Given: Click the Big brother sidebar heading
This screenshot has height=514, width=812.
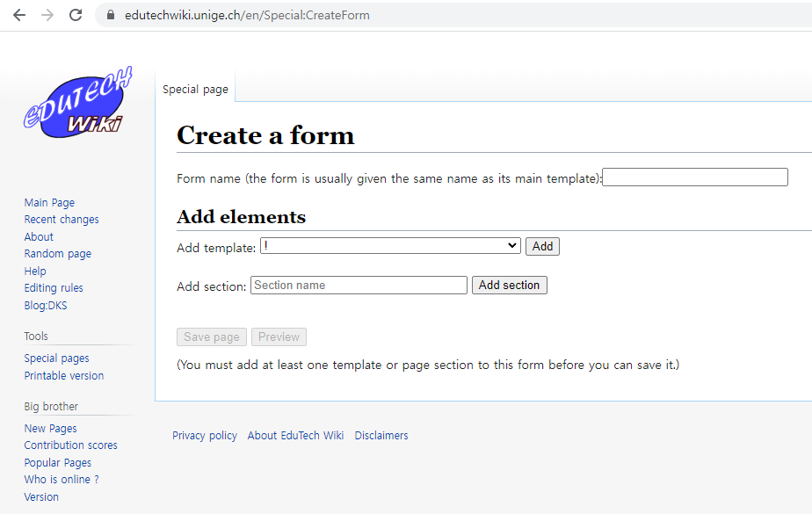Looking at the screenshot, I should [x=51, y=406].
